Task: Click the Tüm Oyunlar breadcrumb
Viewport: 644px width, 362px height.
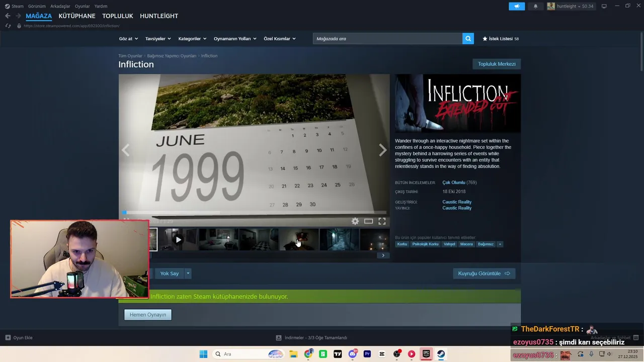Action: tap(130, 56)
